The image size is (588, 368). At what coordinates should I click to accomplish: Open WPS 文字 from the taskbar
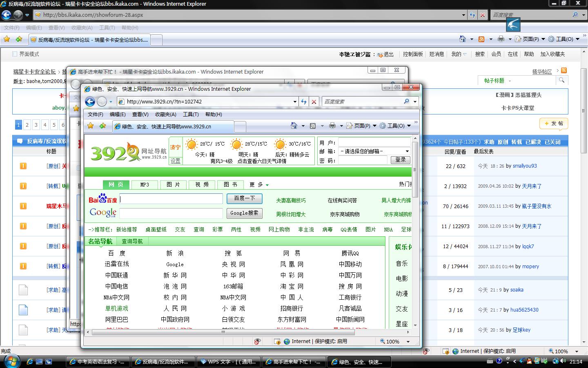[x=228, y=362]
